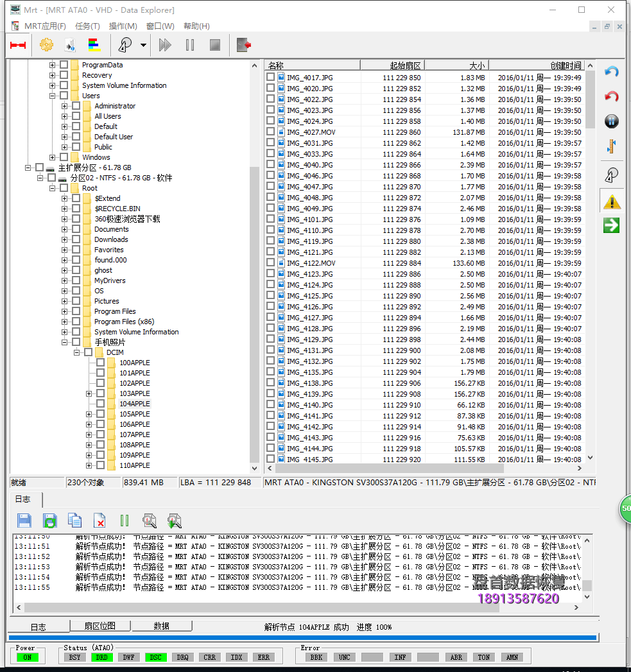Click the orange marker sidebar icon
This screenshot has height=672, width=631.
pyautogui.click(x=611, y=146)
